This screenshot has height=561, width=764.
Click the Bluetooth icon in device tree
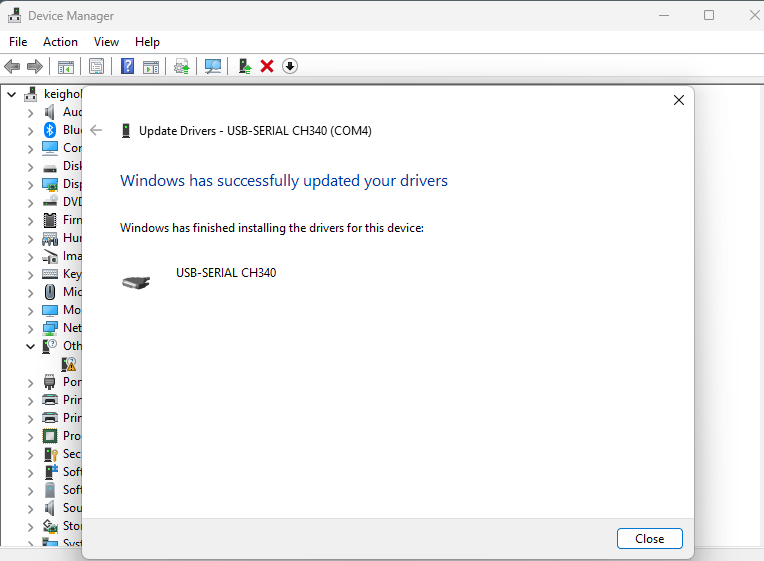[50, 130]
